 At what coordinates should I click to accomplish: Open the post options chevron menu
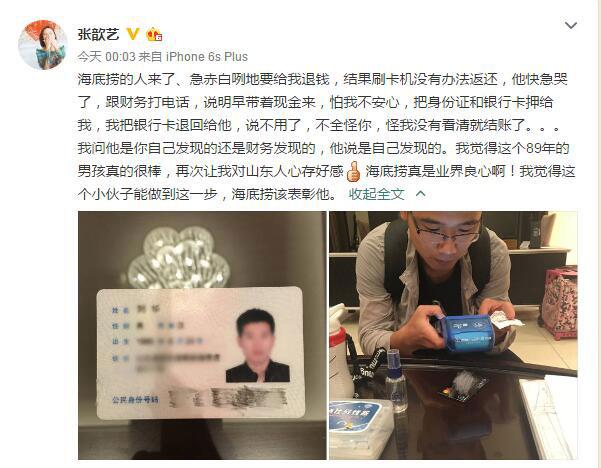pyautogui.click(x=571, y=26)
